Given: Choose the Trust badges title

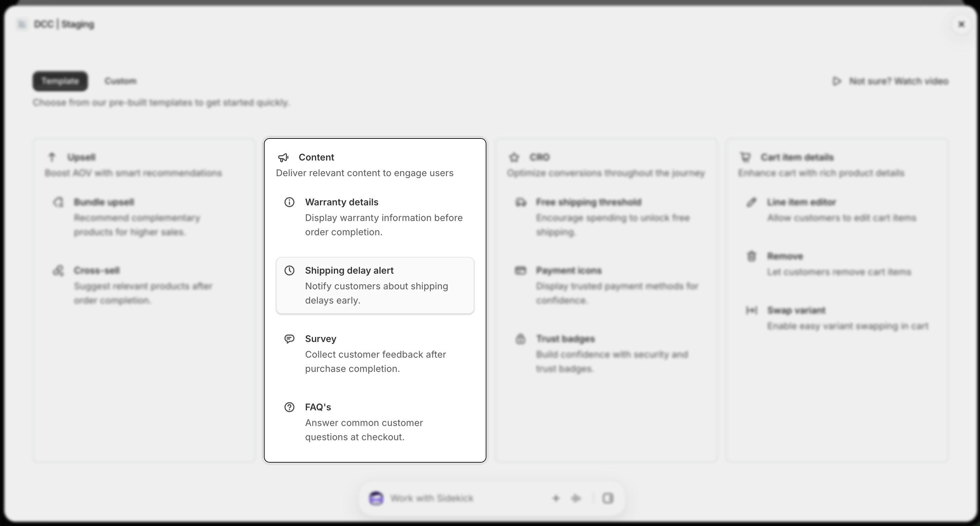Looking at the screenshot, I should point(565,338).
